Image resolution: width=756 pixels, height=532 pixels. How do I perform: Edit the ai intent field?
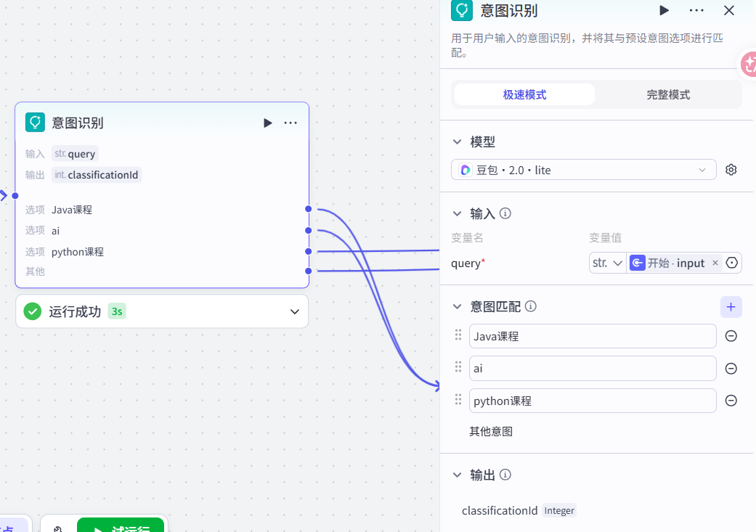point(593,368)
